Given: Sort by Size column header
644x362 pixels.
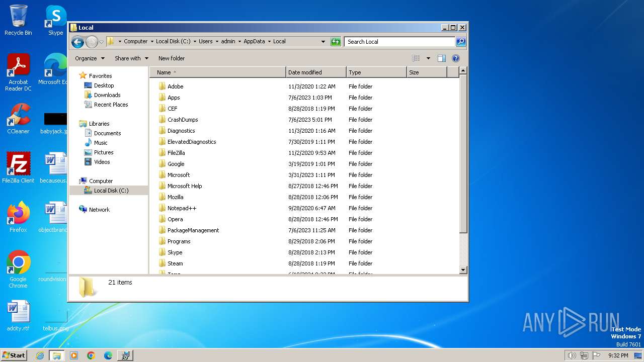Looking at the screenshot, I should tap(427, 72).
